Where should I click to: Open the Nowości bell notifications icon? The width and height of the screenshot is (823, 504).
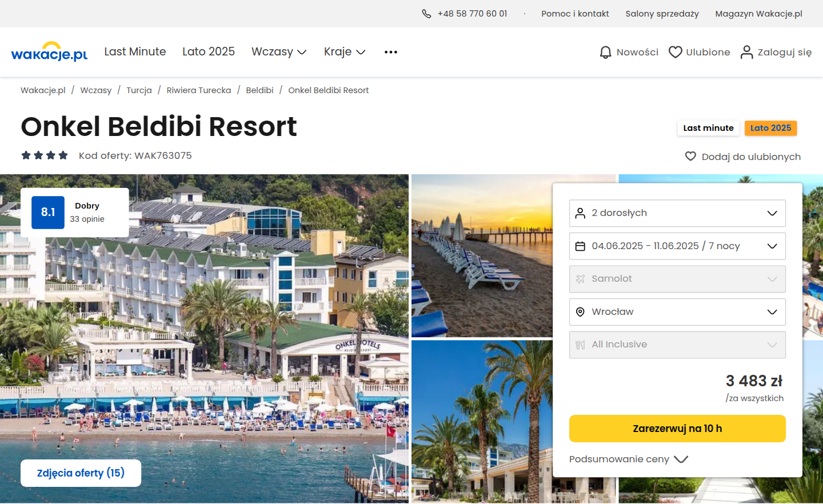605,52
